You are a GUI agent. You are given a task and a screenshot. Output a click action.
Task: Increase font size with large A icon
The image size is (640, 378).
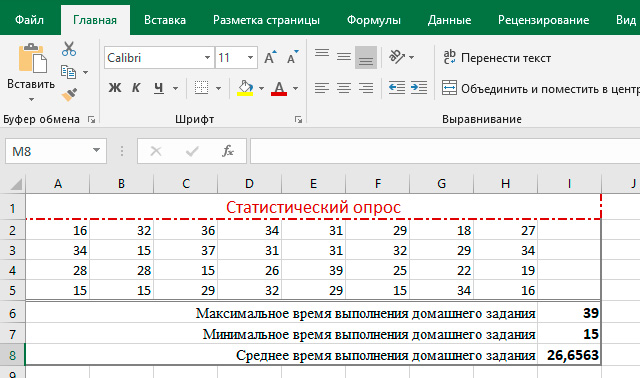click(x=270, y=58)
